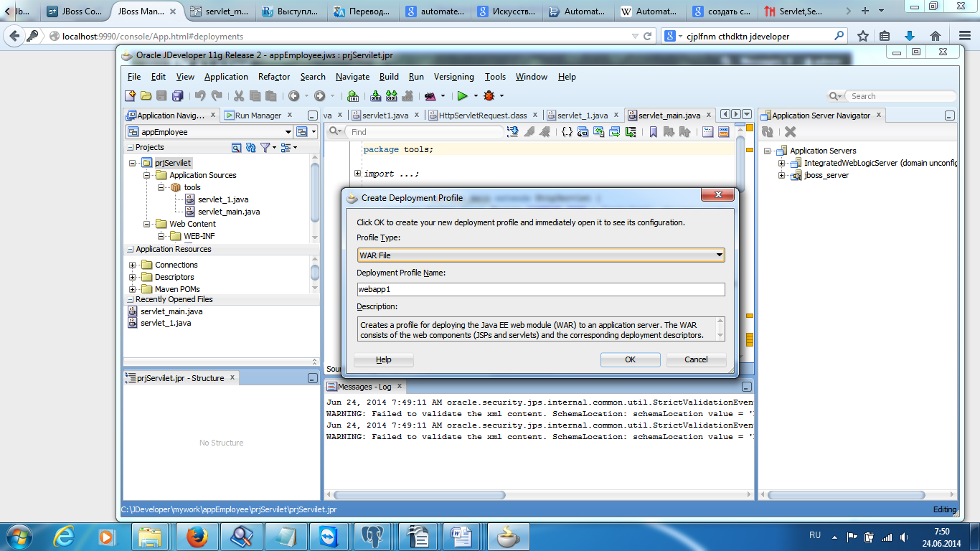The height and width of the screenshot is (551, 980).
Task: Open the Navigate menu
Action: [352, 77]
